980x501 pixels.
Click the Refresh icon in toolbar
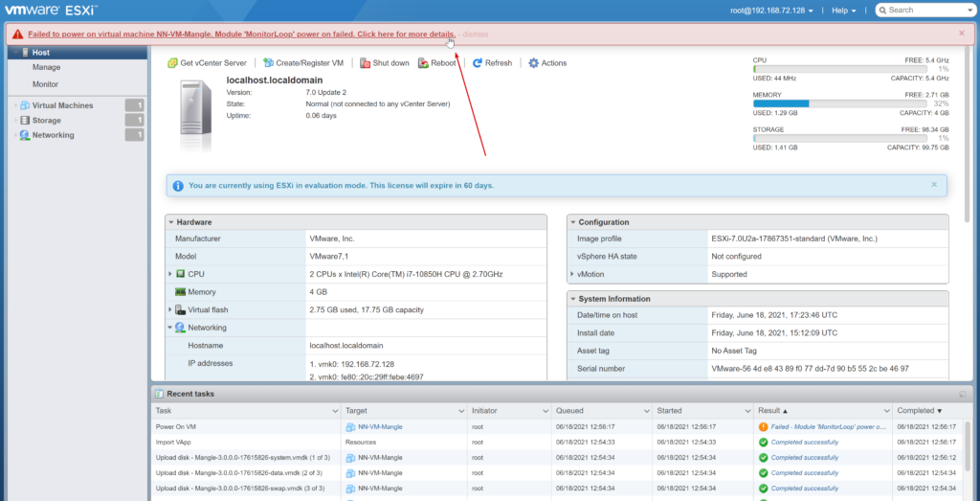[478, 63]
